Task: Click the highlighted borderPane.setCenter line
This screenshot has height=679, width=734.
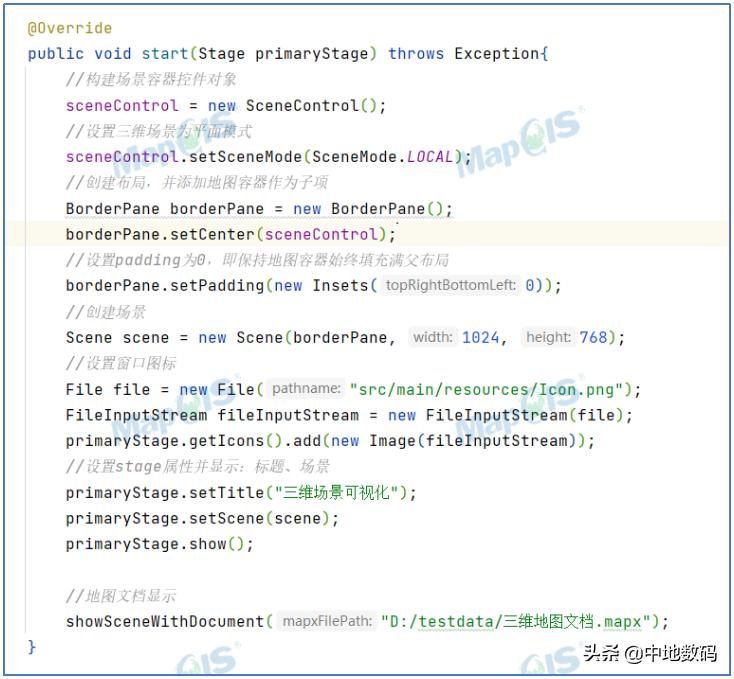Action: click(x=231, y=234)
